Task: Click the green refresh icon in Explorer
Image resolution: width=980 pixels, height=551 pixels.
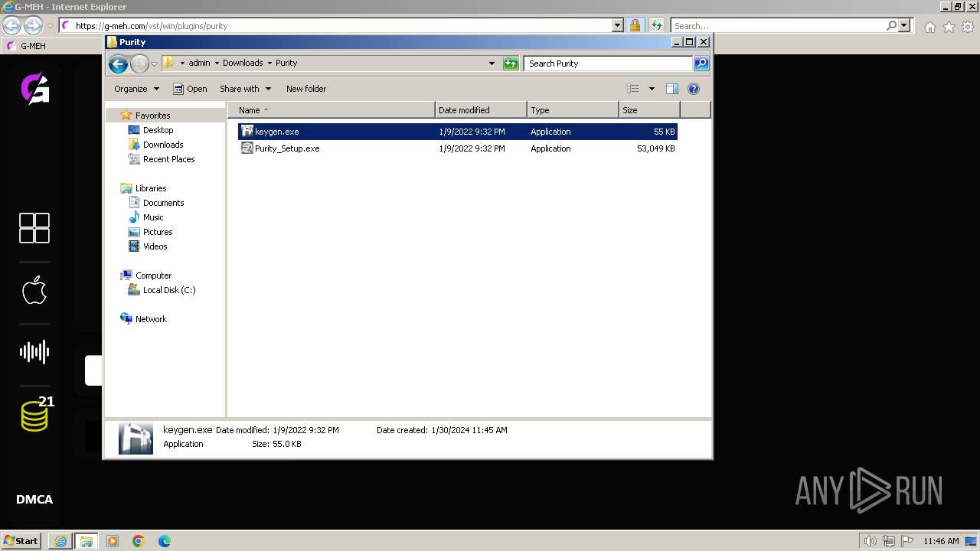Action: click(511, 64)
